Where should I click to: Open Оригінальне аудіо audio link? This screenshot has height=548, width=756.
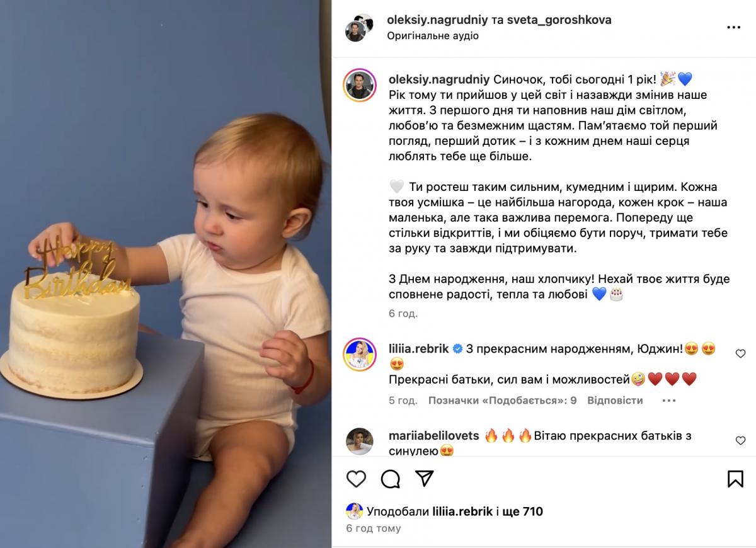(x=433, y=36)
